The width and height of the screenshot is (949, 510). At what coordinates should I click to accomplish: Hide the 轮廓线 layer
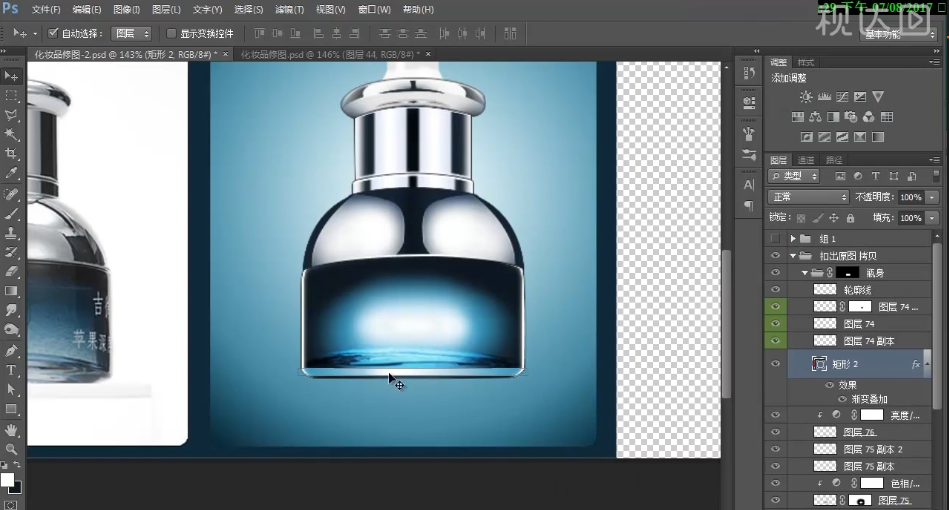click(775, 290)
